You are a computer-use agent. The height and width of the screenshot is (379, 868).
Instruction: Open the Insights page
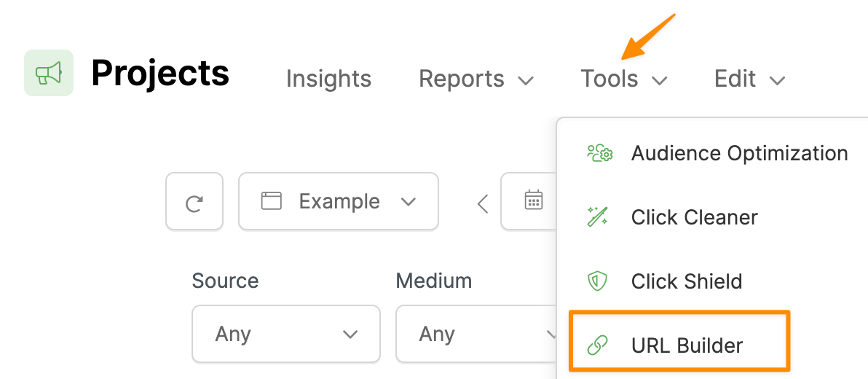328,79
